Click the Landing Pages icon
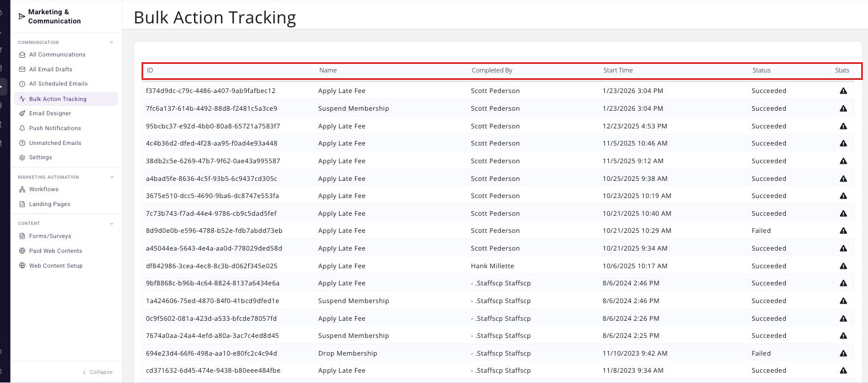This screenshot has height=383, width=868. pos(22,204)
